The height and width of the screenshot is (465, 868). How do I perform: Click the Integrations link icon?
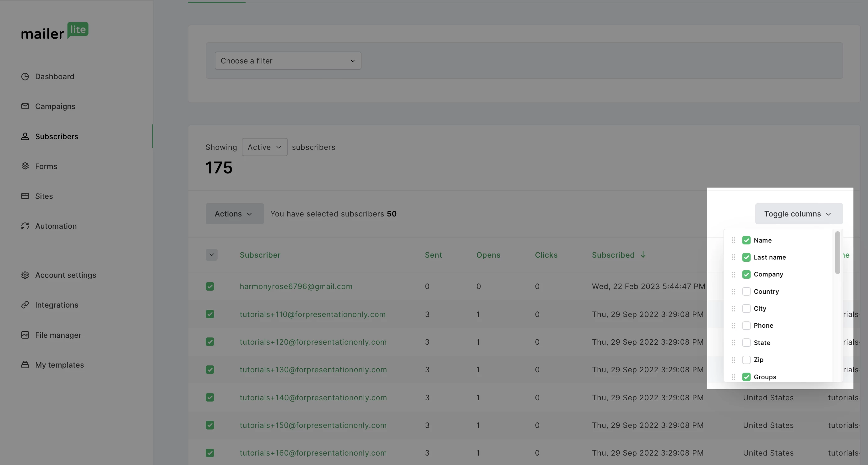(25, 305)
